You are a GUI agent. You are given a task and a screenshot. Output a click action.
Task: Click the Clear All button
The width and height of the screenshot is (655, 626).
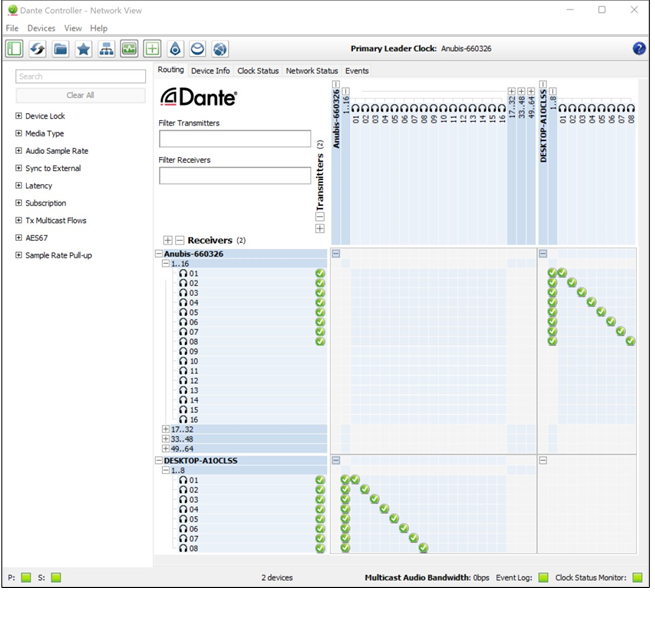pyautogui.click(x=80, y=95)
